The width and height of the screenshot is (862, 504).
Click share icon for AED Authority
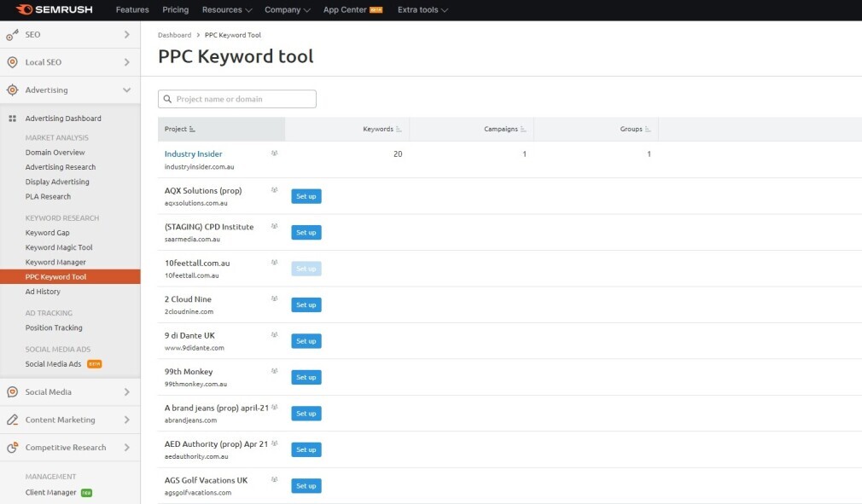pos(274,443)
